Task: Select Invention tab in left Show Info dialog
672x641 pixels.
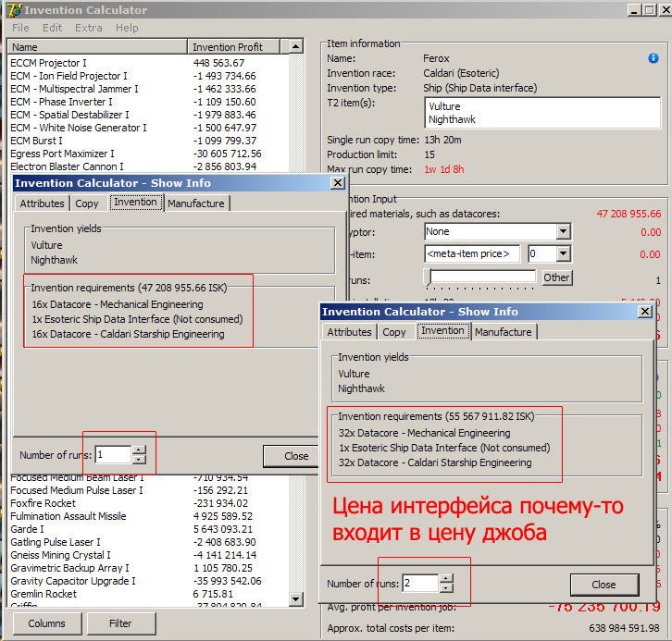Action: (x=135, y=203)
